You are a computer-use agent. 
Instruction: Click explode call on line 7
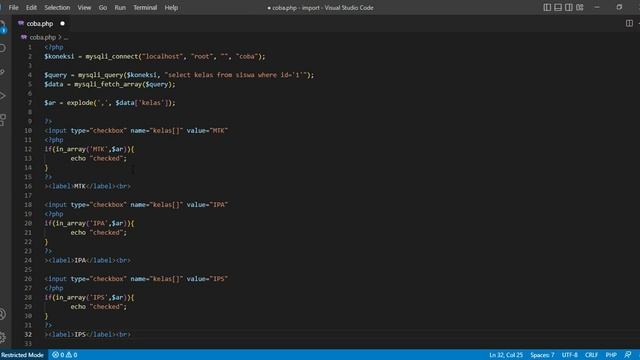pos(80,103)
